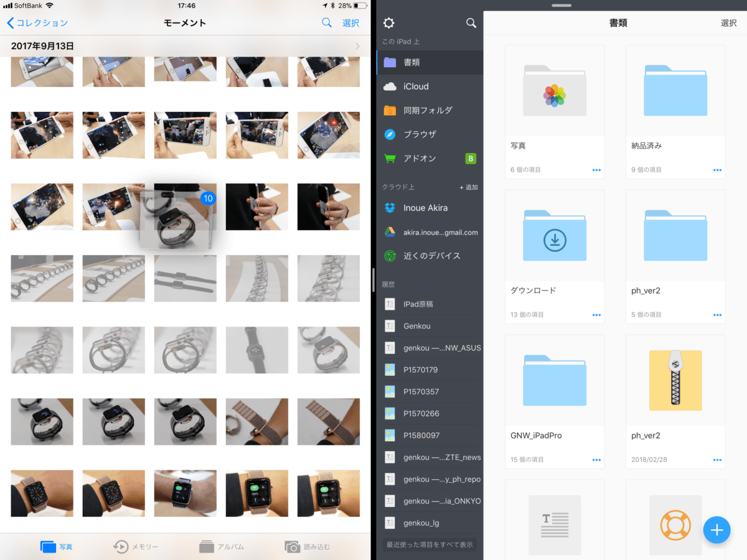Screen dimensions: 747x560
Task: Open ブラウザ in the sidebar
Action: coord(430,134)
